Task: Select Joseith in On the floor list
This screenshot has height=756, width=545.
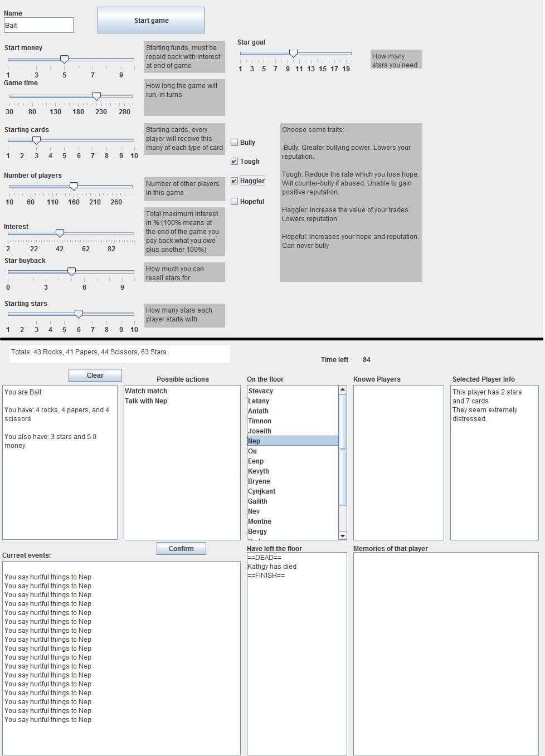Action: pyautogui.click(x=293, y=431)
